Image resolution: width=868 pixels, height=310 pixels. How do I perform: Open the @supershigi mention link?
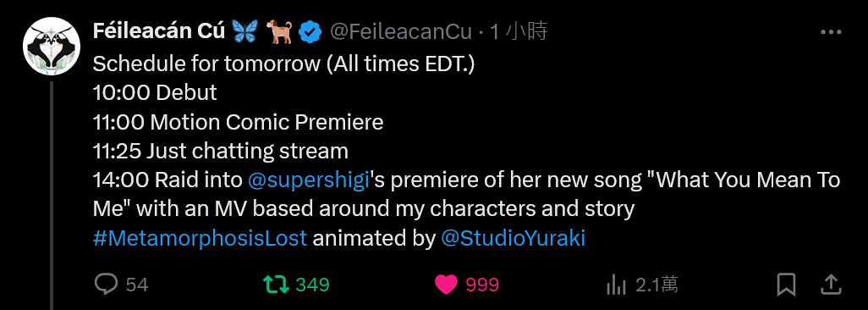[308, 180]
